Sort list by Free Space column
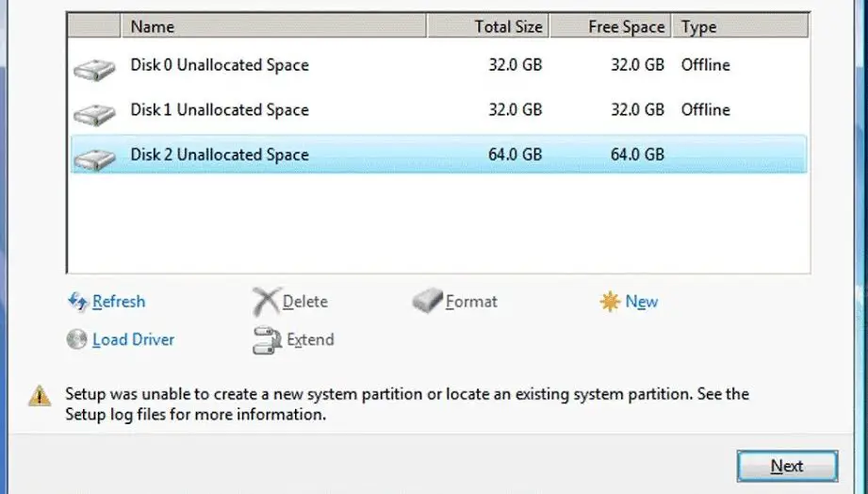The width and height of the screenshot is (868, 494). (x=611, y=26)
